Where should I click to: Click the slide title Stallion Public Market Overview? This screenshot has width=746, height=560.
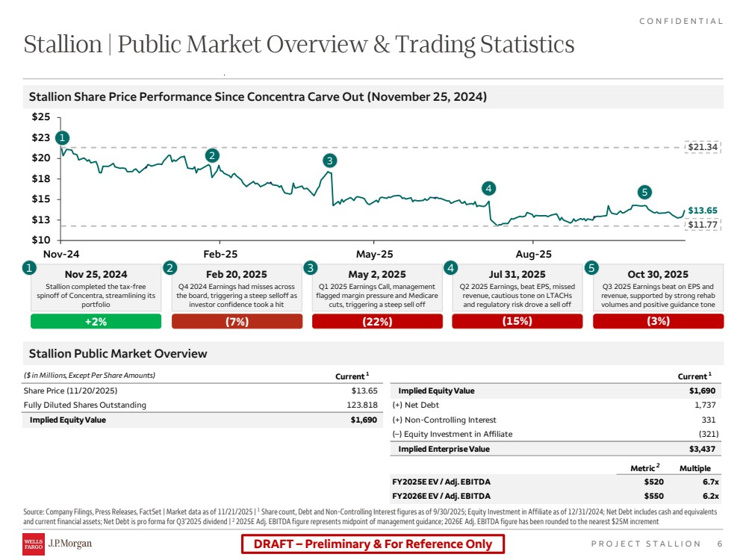point(299,44)
